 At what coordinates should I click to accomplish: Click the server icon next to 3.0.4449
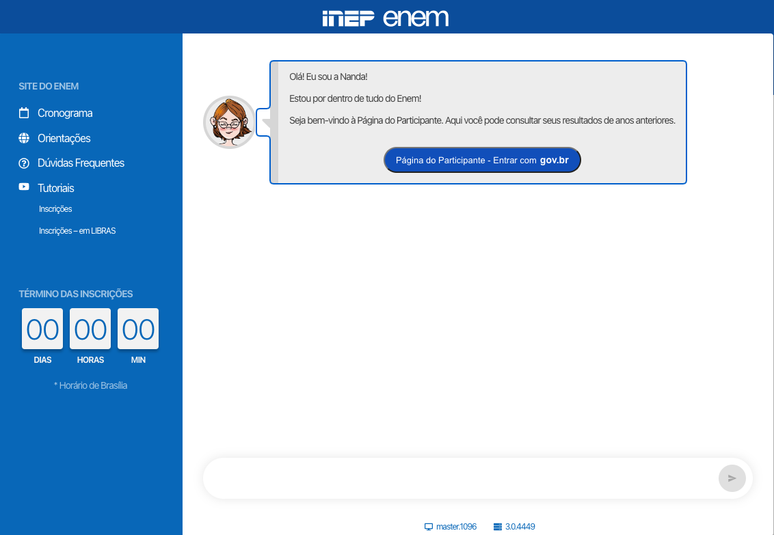497,526
